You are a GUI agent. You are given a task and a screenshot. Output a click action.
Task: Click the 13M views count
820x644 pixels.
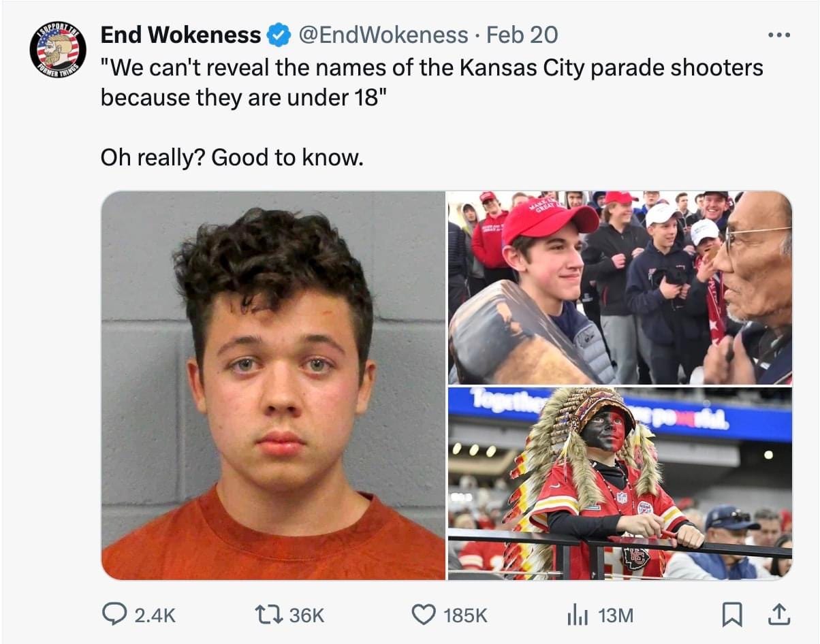616,616
